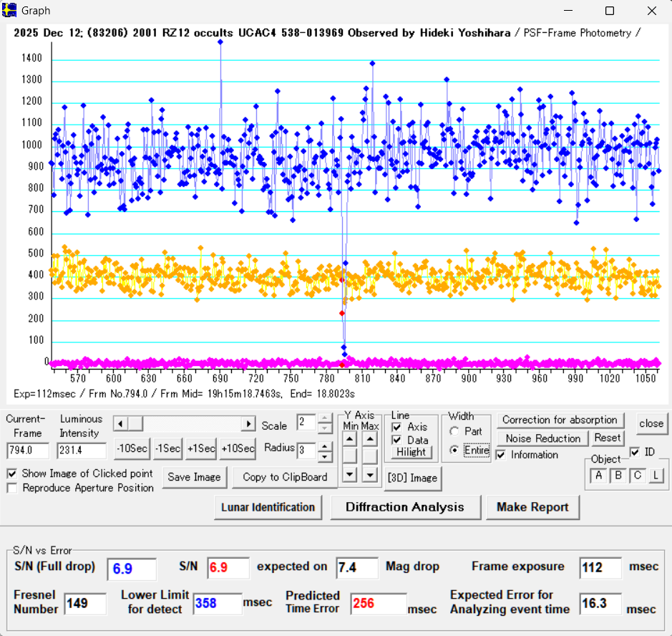Enable Reproduce Aperture Position checkbox
Viewport: 672px width, 636px height.
[x=12, y=488]
